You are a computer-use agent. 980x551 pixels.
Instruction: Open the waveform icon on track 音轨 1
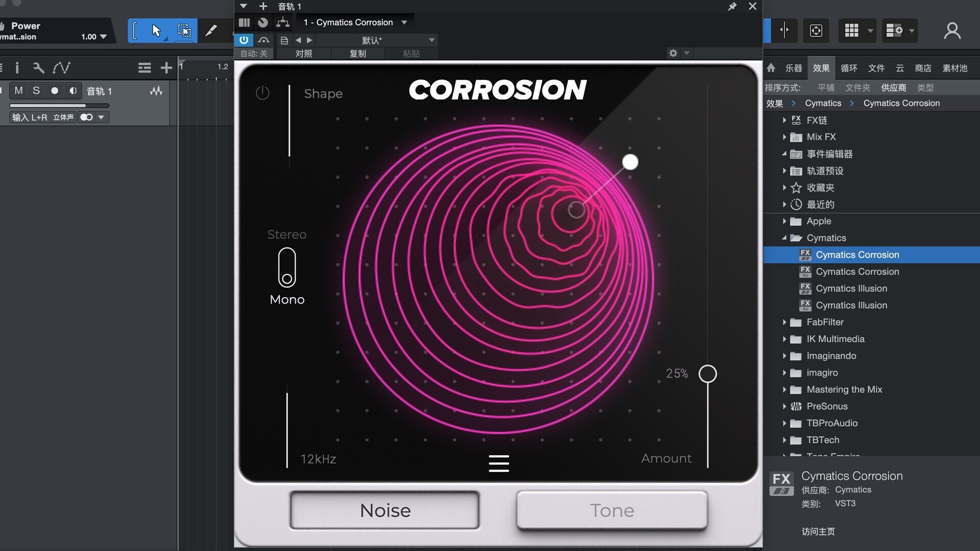point(156,91)
